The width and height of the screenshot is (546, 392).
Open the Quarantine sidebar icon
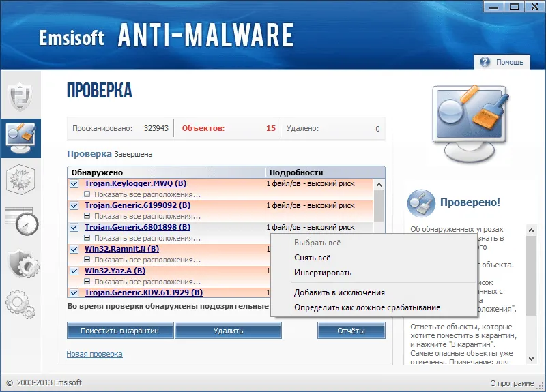click(x=20, y=179)
